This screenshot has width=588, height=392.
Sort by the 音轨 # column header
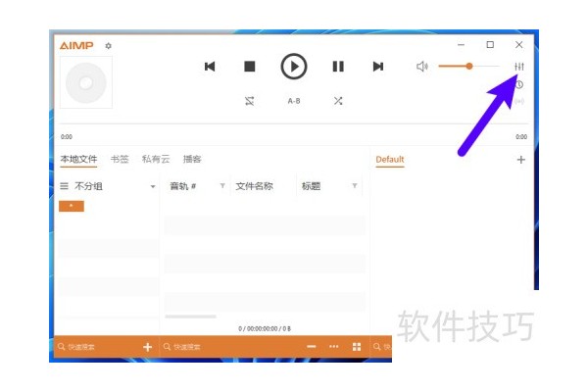pyautogui.click(x=183, y=186)
